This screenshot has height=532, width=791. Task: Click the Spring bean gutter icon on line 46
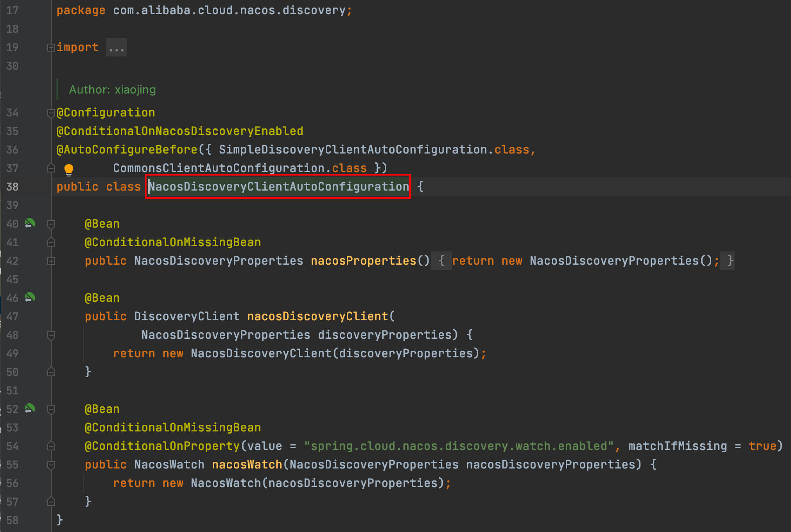pyautogui.click(x=30, y=298)
